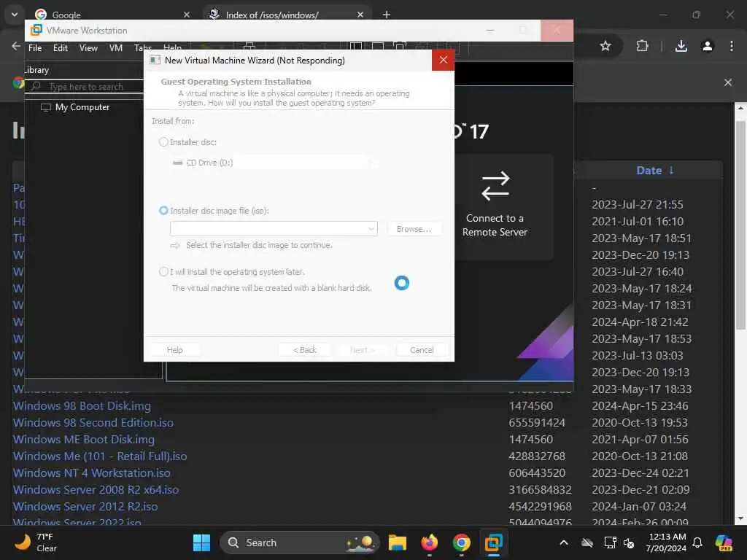Open the CD Drive (D:) dropdown
The height and width of the screenshot is (560, 747).
coord(274,163)
